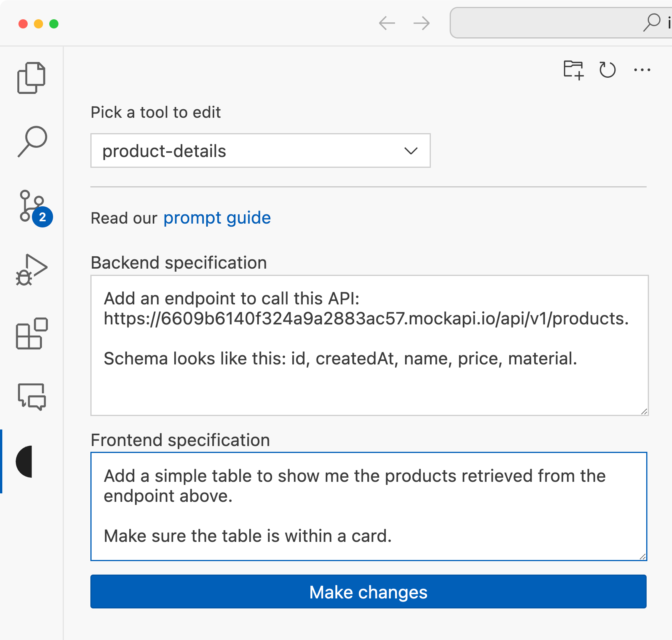The image size is (672, 640).
Task: Click the top command center search bar
Action: [561, 23]
